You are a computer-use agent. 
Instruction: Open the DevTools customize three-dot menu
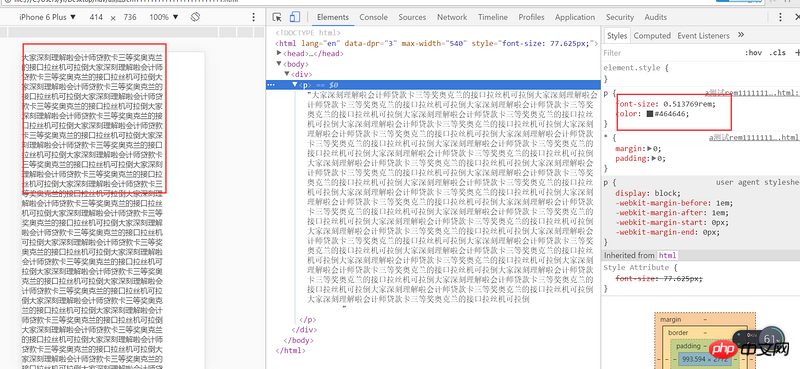[x=780, y=17]
